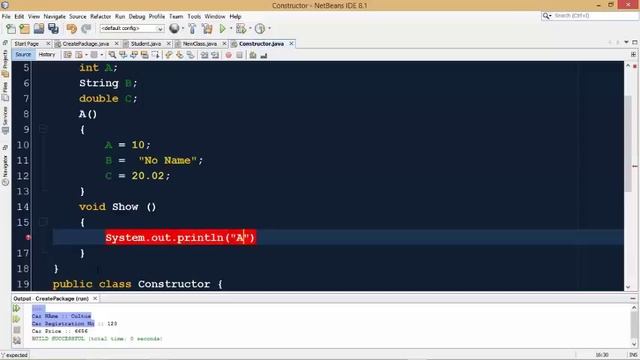
Task: Click Shift Line Left editor icon
Action: click(x=204, y=55)
